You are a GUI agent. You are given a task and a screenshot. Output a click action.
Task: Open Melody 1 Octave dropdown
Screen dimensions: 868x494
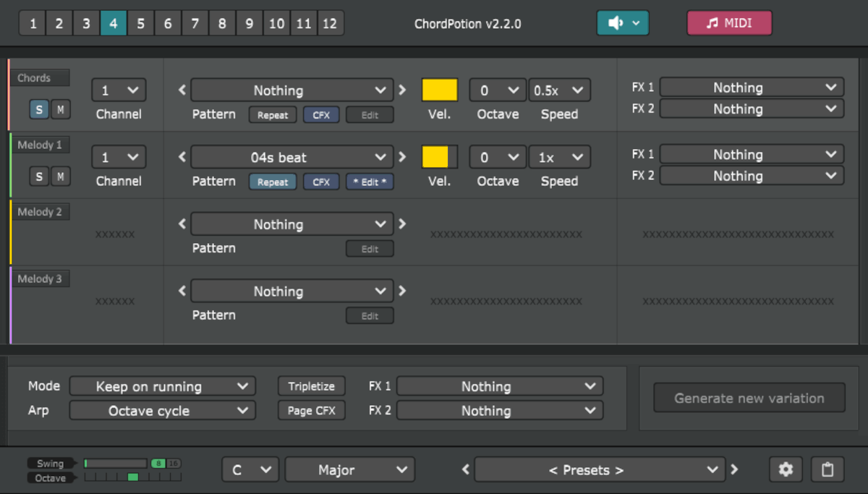coord(498,157)
